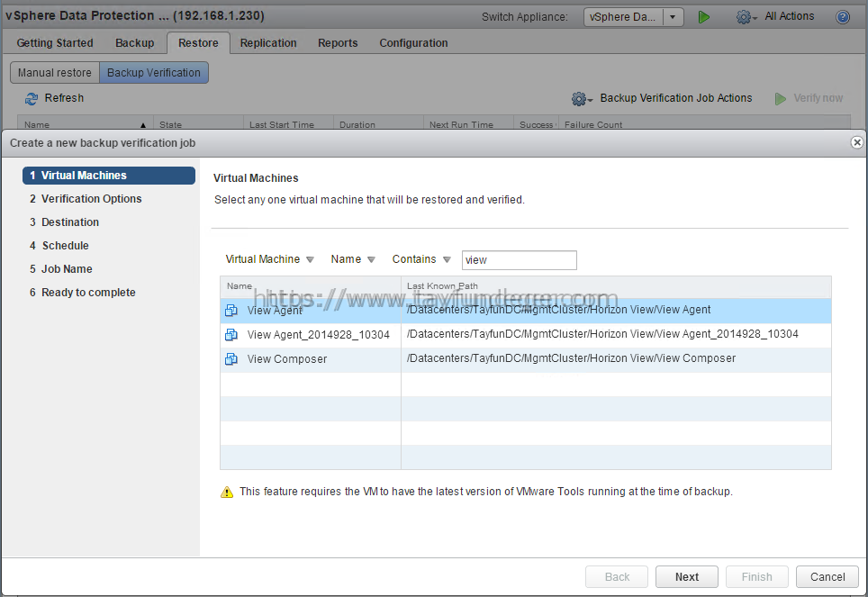The height and width of the screenshot is (597, 868).
Task: Sort jobs table by Name column header
Action: (x=86, y=124)
